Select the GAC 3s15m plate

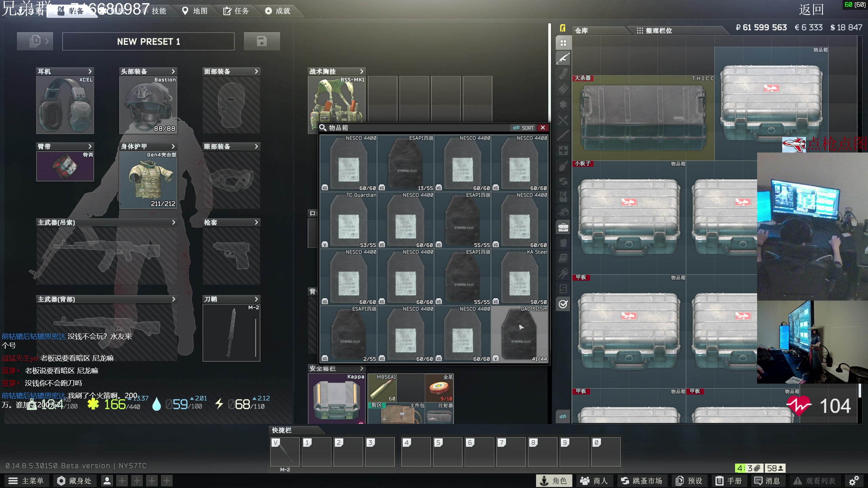click(519, 334)
